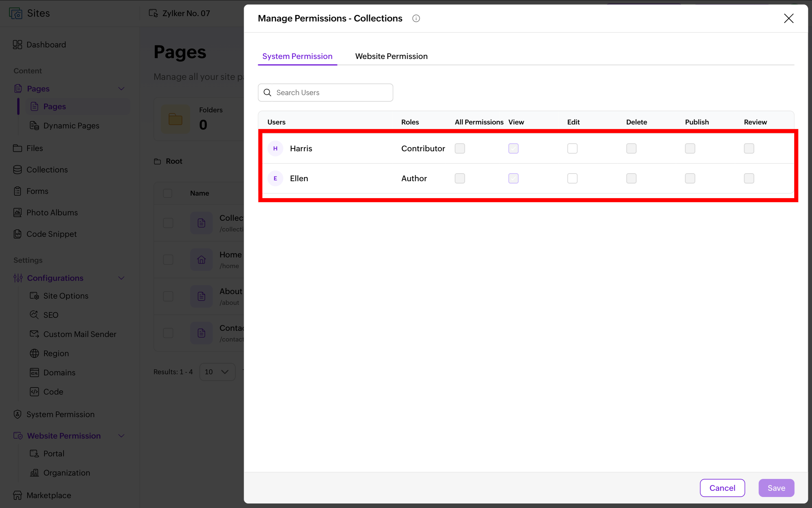Click the Save button
This screenshot has height=508, width=812.
[776, 488]
